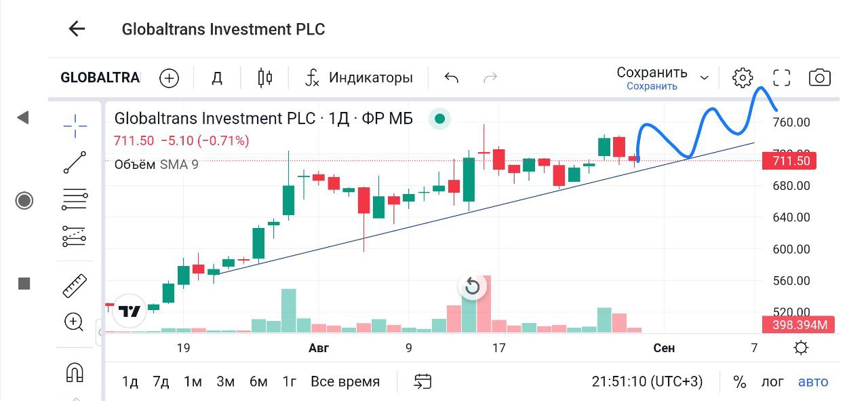868x401 pixels.
Task: Take a chart snapshot with camera icon
Action: pos(820,78)
